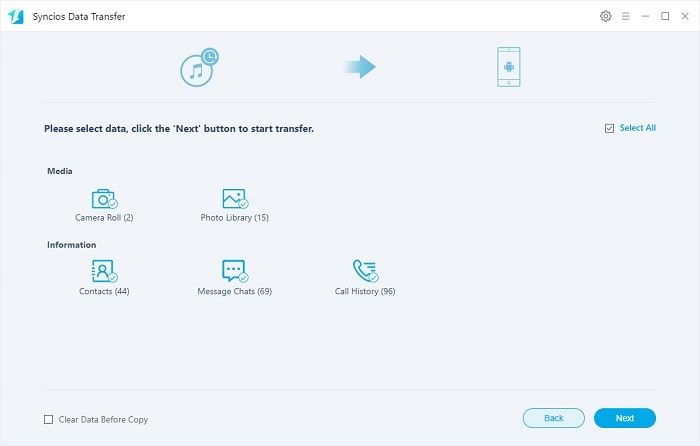The height and width of the screenshot is (446, 700).
Task: Uncheck the Select All checkbox
Action: [x=609, y=129]
